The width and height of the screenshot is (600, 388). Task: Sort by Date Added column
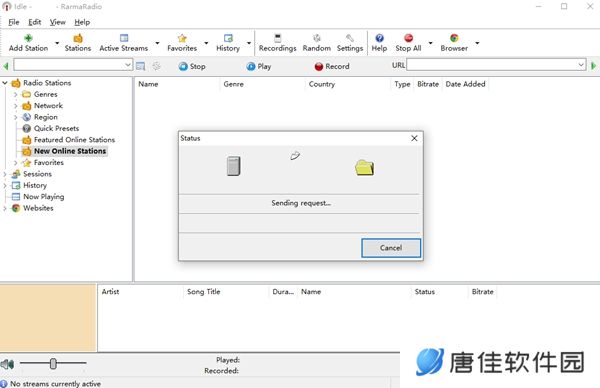tap(465, 84)
